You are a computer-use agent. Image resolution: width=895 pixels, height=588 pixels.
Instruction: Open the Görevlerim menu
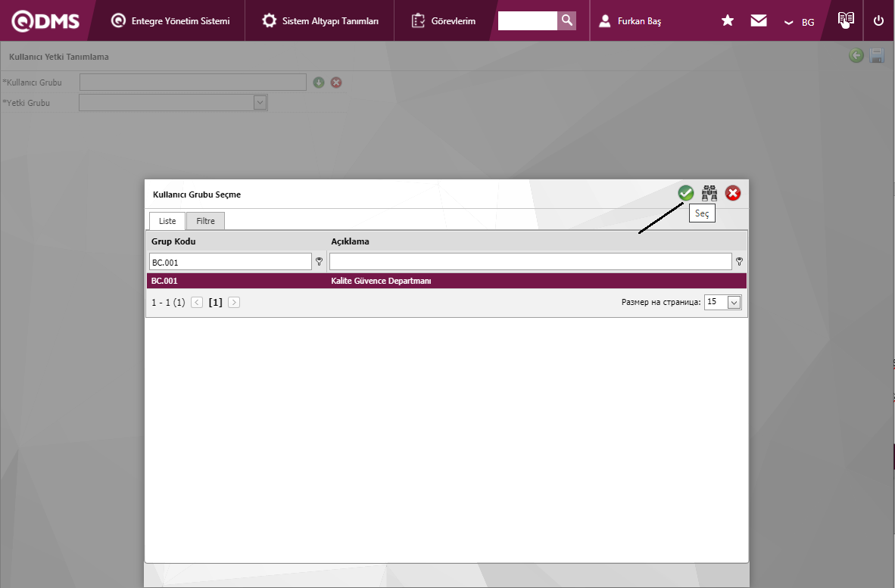click(x=443, y=21)
